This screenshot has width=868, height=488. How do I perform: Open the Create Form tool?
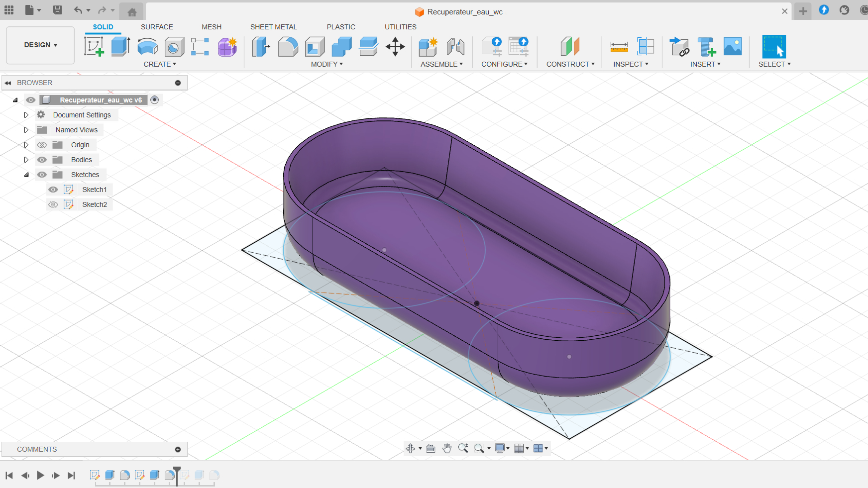click(x=227, y=47)
